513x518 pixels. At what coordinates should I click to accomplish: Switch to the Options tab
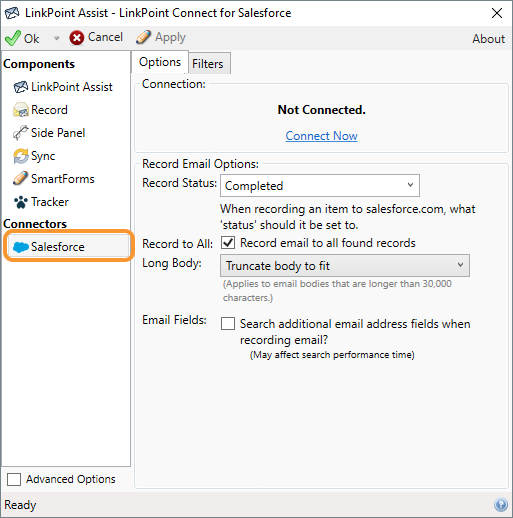[160, 62]
